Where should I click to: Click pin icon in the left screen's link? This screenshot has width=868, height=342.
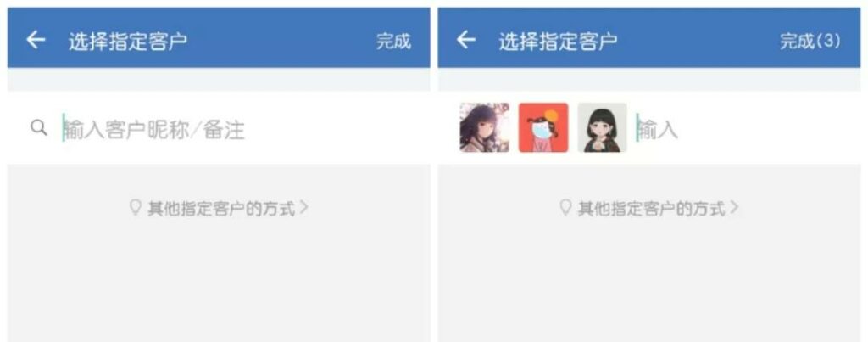tap(135, 208)
